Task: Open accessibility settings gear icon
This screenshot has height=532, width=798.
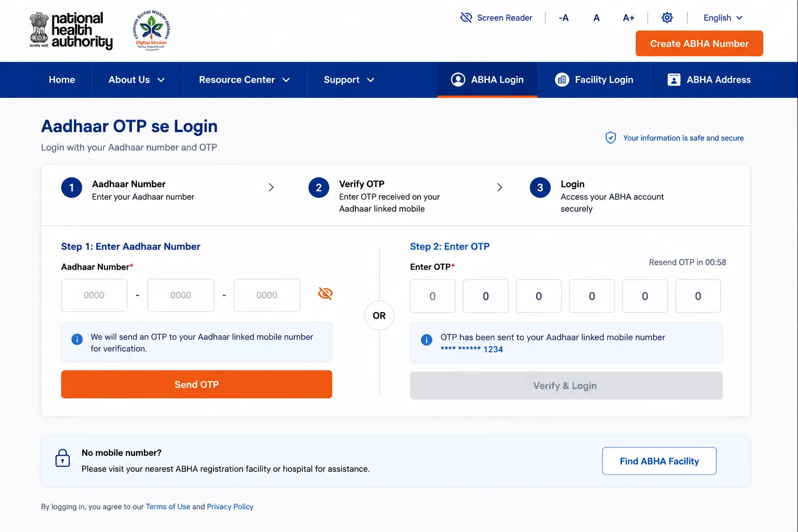Action: click(667, 18)
